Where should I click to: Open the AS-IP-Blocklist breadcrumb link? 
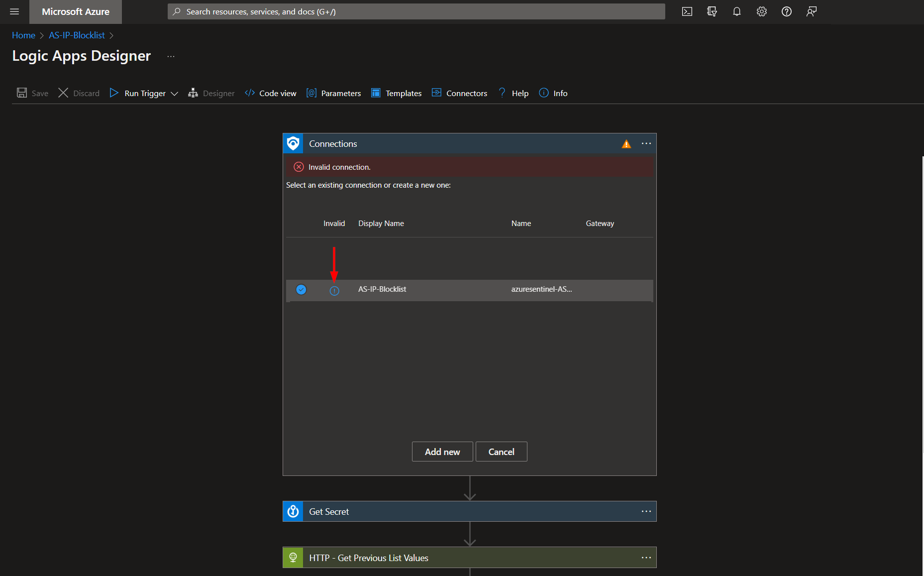tap(77, 35)
